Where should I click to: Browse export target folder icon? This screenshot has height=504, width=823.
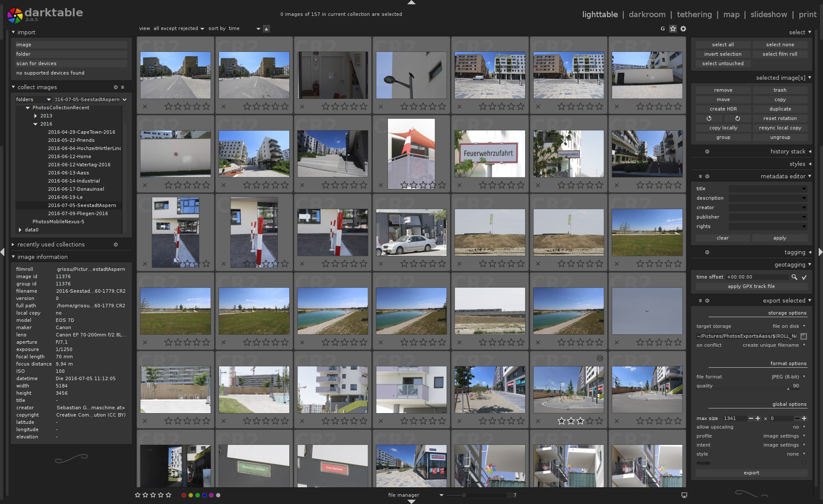click(x=804, y=336)
